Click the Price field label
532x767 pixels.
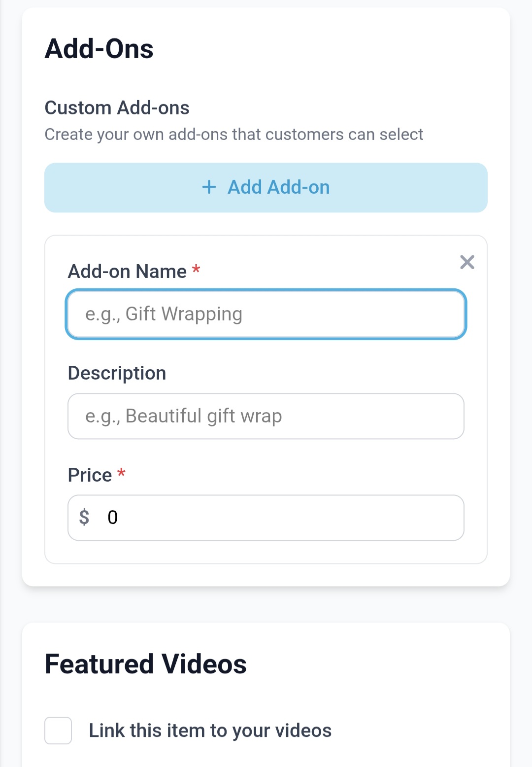pyautogui.click(x=90, y=475)
